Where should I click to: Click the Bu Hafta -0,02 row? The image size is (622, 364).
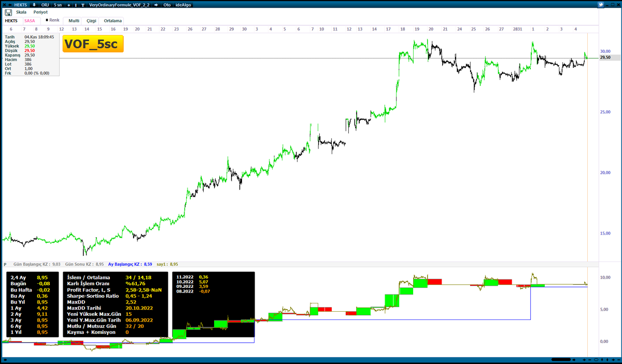point(30,289)
